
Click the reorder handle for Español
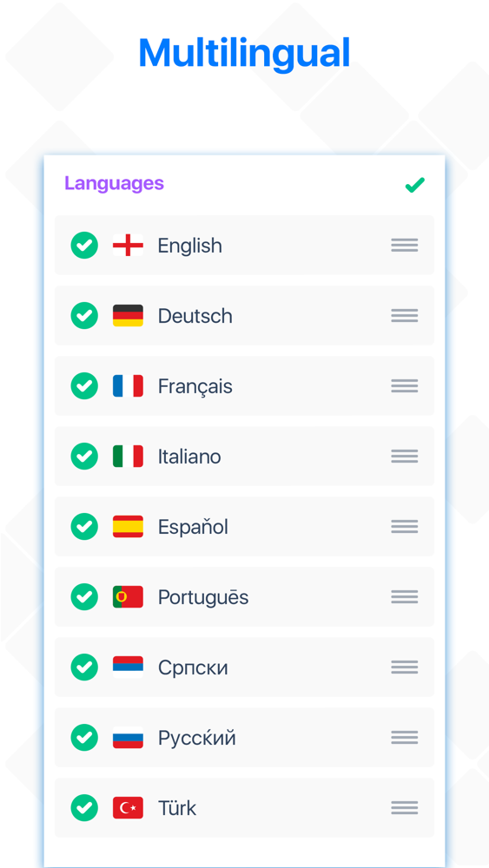click(x=404, y=527)
